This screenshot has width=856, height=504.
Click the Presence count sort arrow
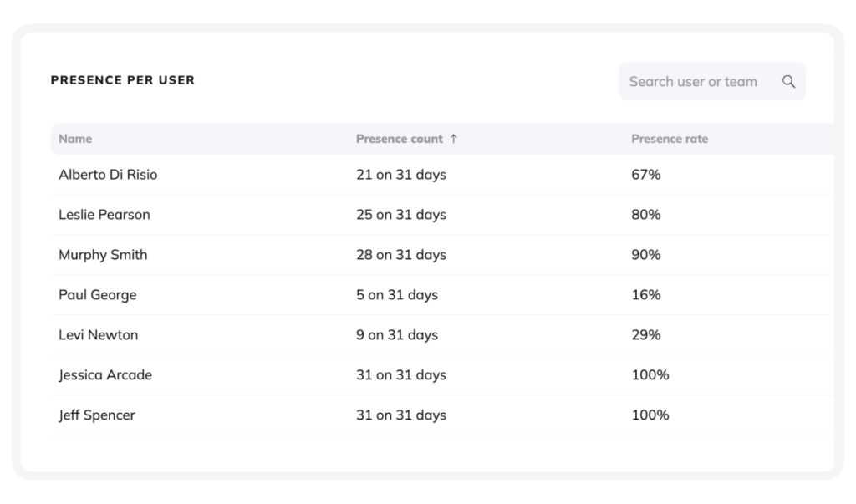click(x=454, y=140)
